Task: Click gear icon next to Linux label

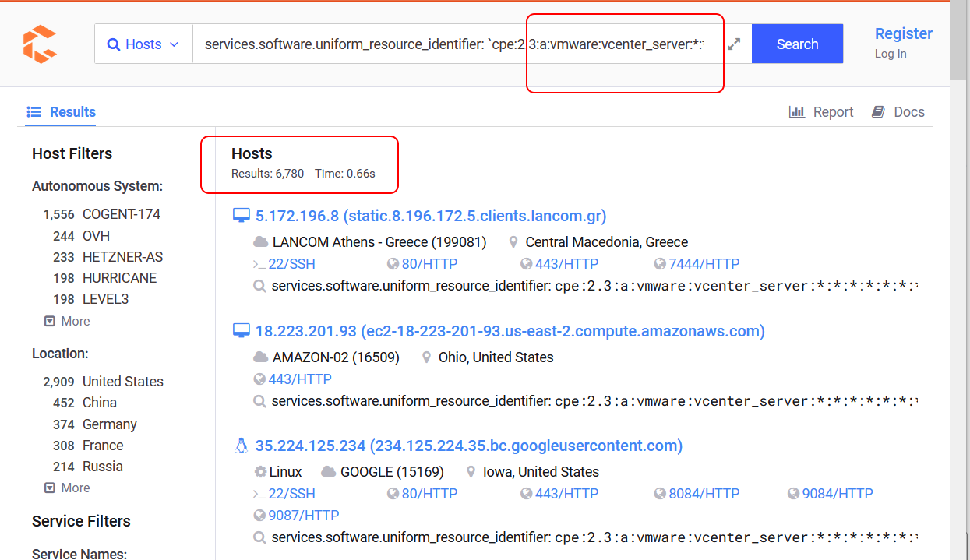Action: click(x=260, y=472)
